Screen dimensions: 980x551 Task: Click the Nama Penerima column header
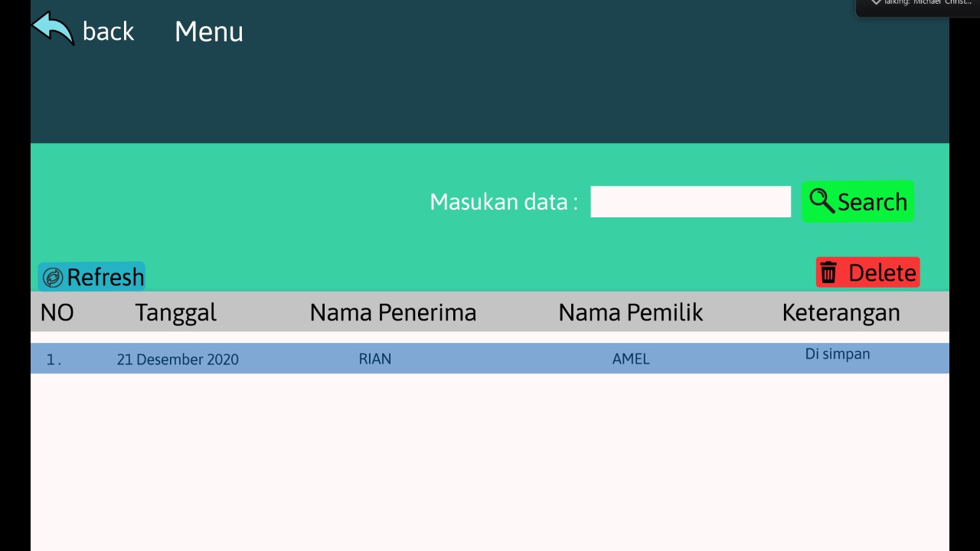(x=393, y=312)
